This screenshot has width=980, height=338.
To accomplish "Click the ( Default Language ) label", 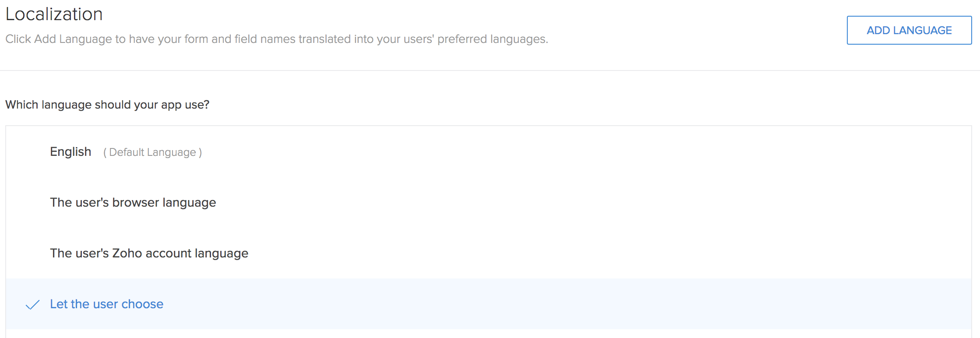I will (x=152, y=152).
